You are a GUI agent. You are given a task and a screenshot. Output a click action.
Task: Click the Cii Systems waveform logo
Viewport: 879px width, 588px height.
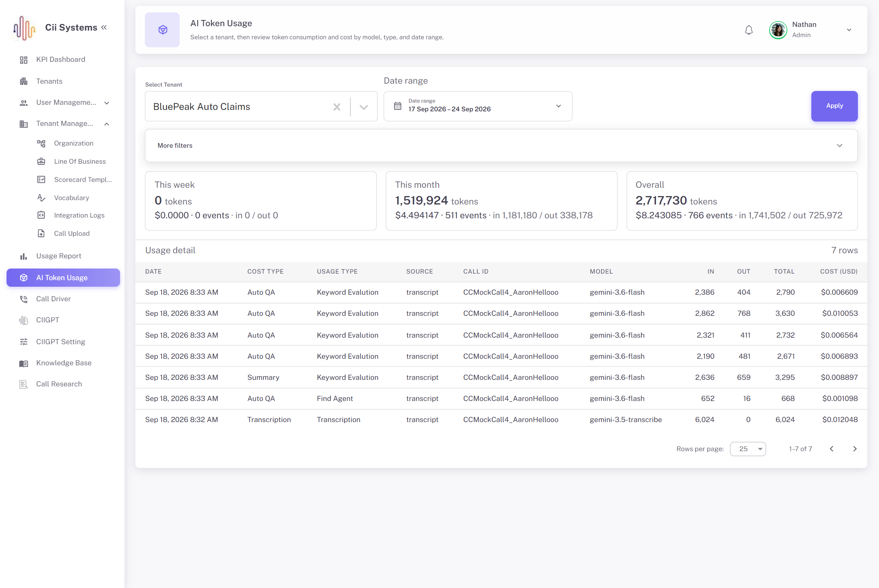point(24,28)
